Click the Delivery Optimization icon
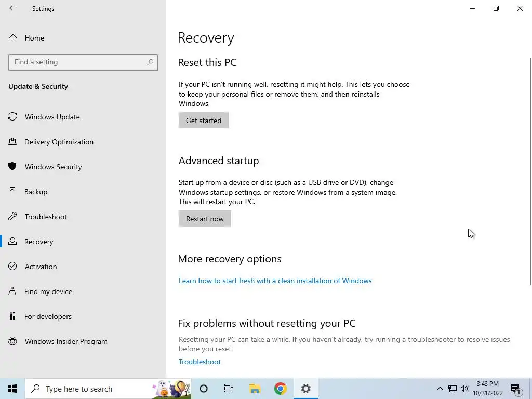 coord(12,141)
